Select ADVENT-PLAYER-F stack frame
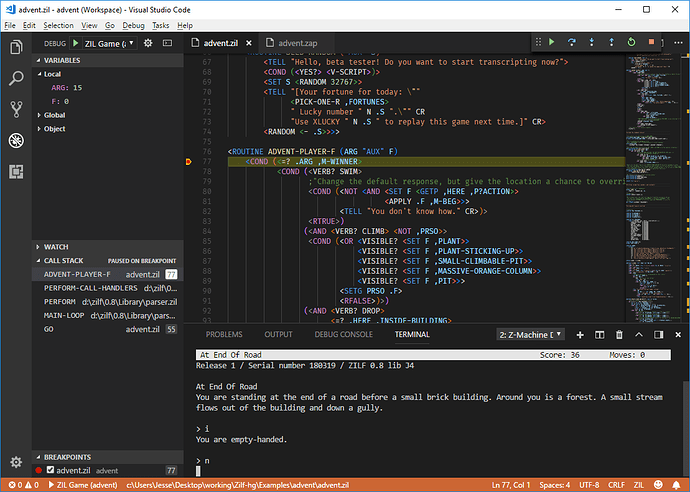 [x=107, y=274]
